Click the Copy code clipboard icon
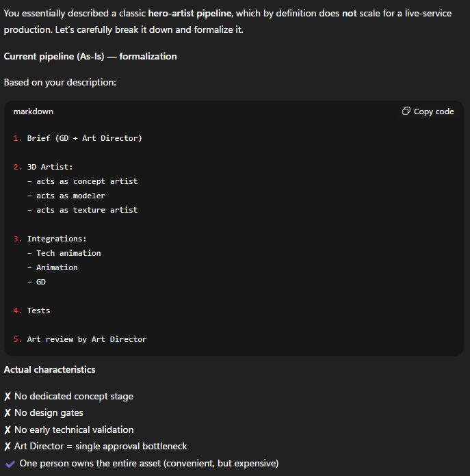This screenshot has height=476, width=470. click(406, 111)
